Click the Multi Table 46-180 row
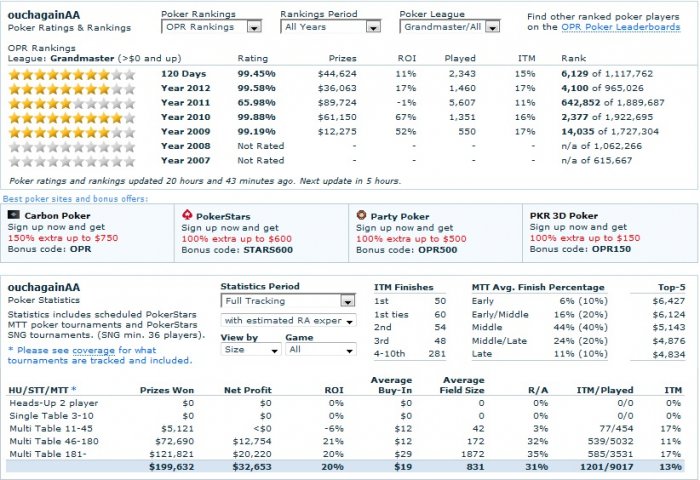This screenshot has height=480, width=700. click(345, 442)
